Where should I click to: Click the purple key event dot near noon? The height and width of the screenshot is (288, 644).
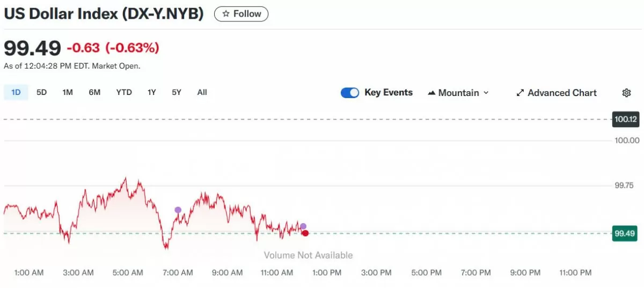coord(303,226)
